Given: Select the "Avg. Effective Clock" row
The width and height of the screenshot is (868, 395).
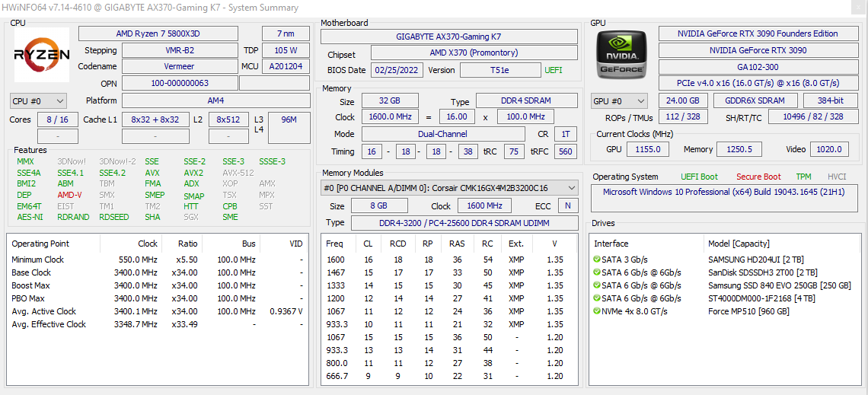Looking at the screenshot, I should (158, 324).
